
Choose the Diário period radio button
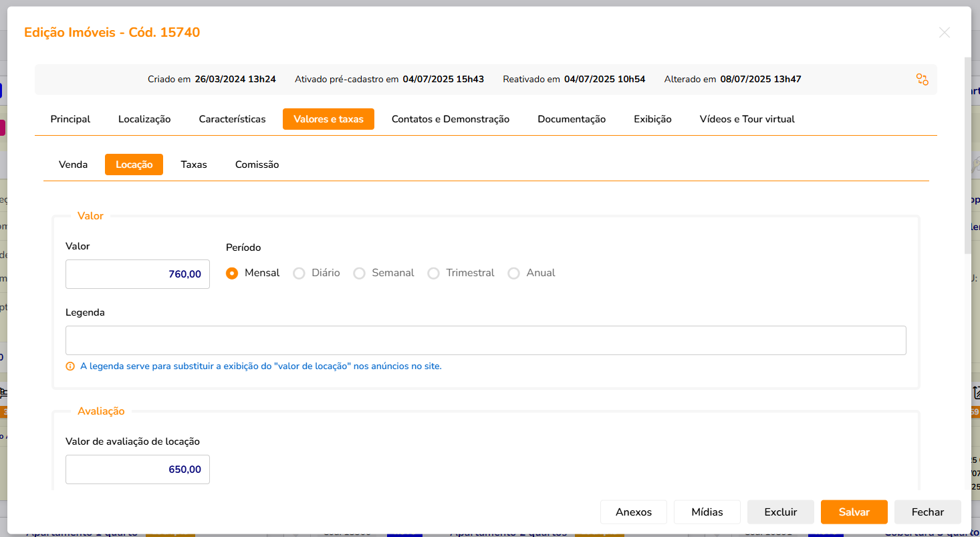point(299,273)
